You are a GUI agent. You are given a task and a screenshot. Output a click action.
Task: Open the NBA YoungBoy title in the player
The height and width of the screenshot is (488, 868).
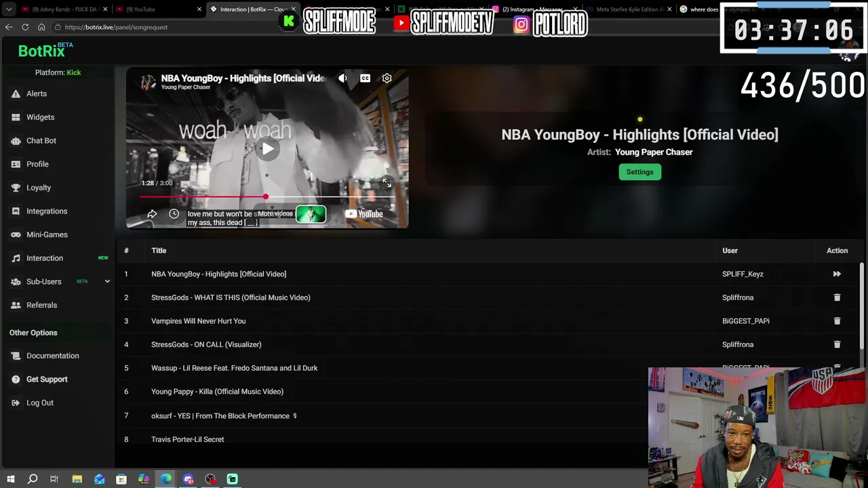pos(243,78)
